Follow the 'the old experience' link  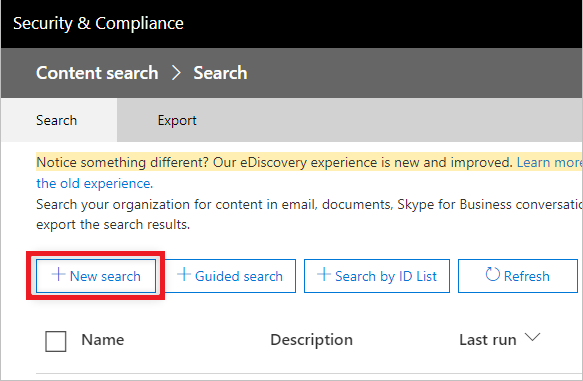pyautogui.click(x=94, y=183)
